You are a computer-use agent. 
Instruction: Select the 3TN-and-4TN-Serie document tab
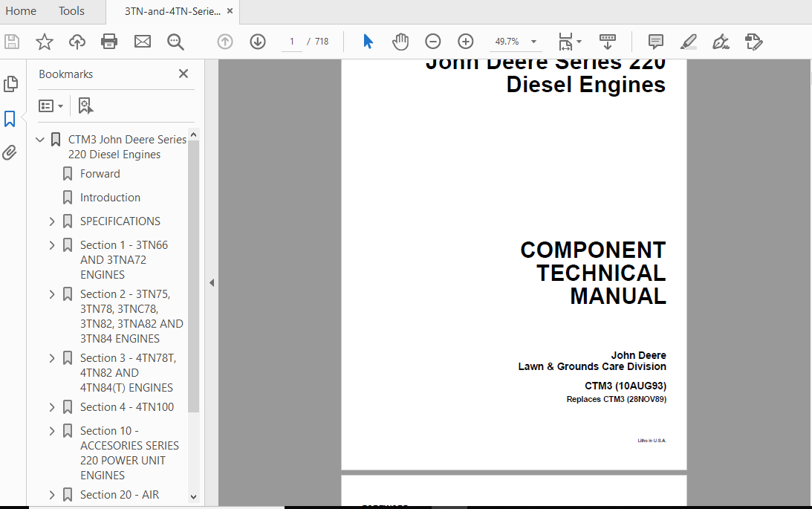click(172, 11)
